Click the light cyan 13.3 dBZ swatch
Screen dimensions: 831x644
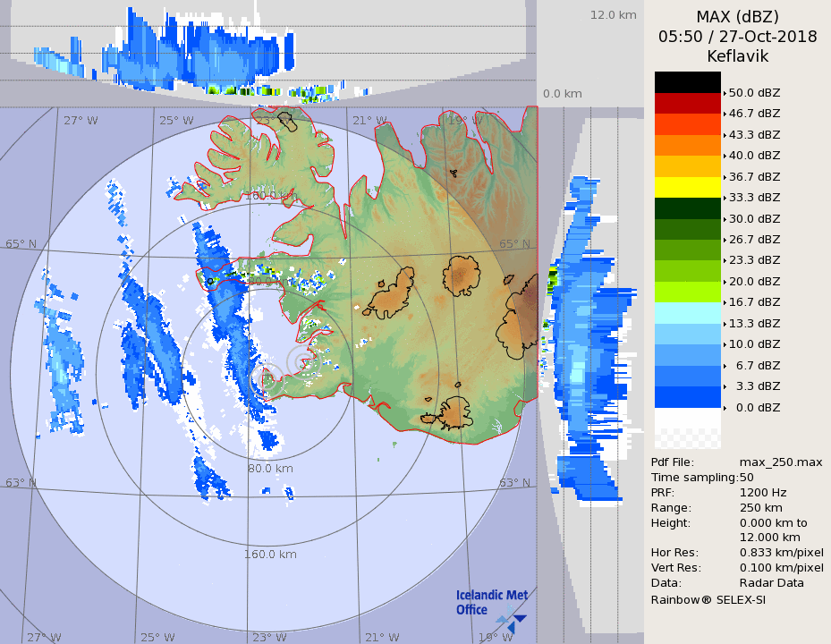(x=687, y=313)
